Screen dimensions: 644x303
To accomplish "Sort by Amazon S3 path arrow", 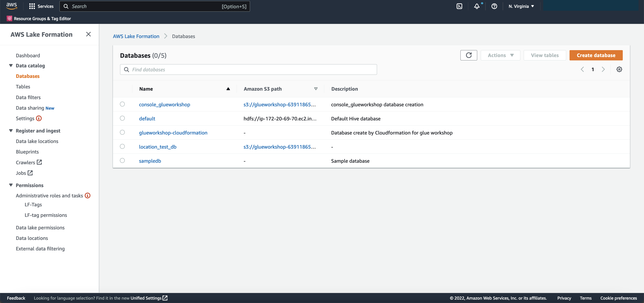I will pyautogui.click(x=316, y=89).
